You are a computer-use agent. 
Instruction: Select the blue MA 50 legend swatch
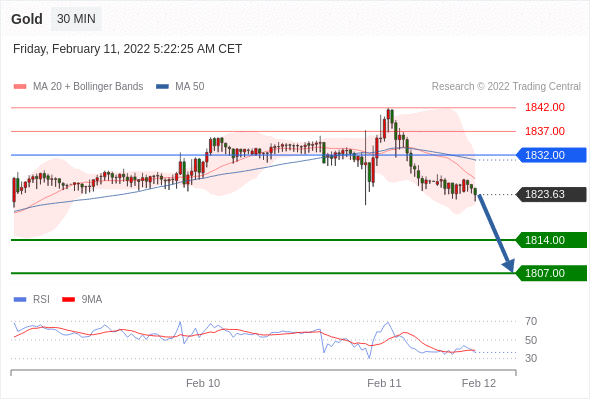pos(162,87)
